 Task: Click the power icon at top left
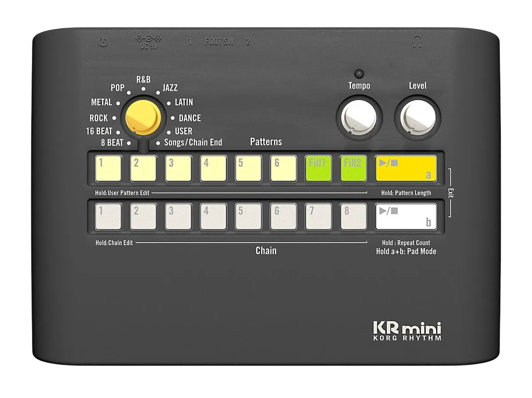[x=103, y=43]
